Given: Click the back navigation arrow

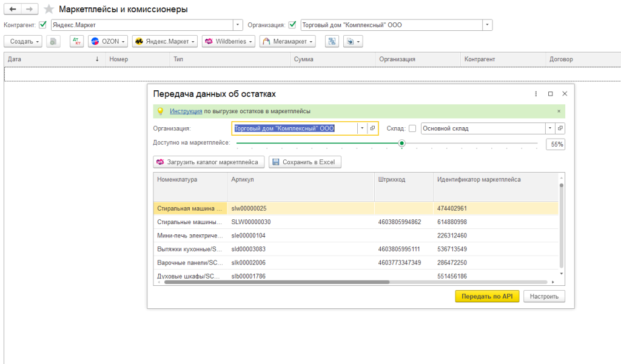Looking at the screenshot, I should click(13, 10).
